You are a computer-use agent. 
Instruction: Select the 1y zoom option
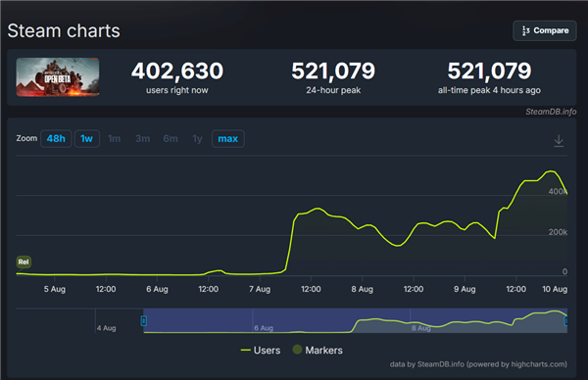(197, 139)
